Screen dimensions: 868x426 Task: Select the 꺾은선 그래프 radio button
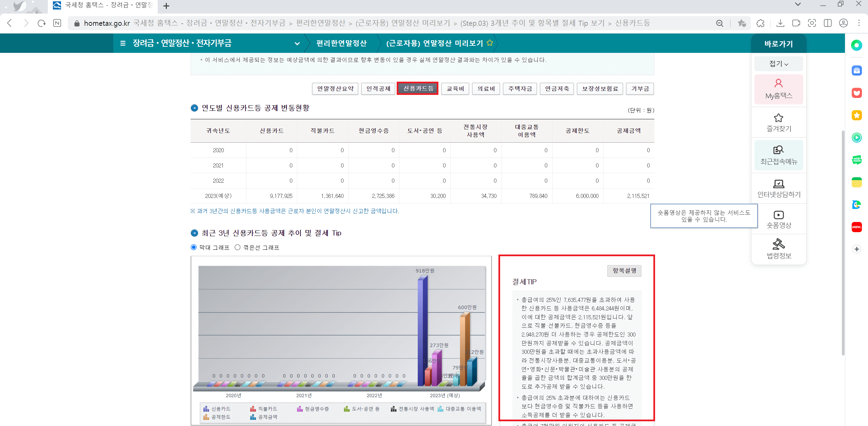238,247
